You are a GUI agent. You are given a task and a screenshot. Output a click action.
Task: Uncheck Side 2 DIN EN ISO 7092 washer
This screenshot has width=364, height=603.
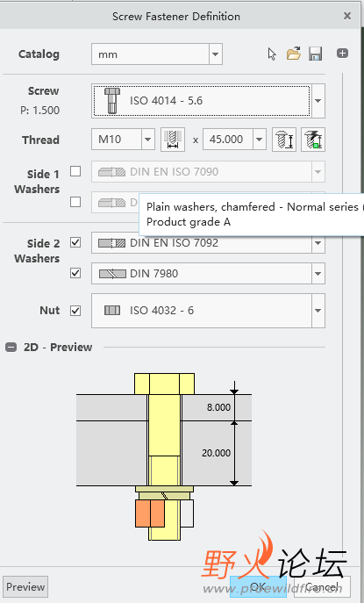(x=75, y=242)
